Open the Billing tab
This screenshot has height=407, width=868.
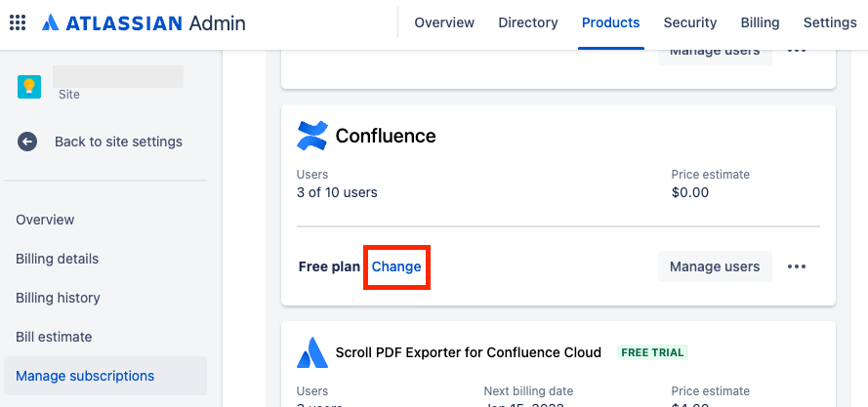click(x=760, y=22)
